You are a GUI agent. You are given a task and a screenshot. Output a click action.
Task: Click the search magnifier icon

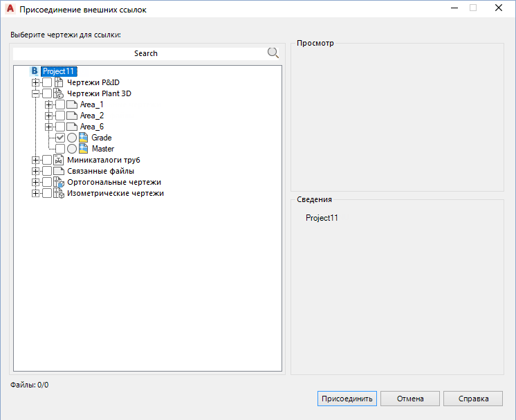coord(273,53)
